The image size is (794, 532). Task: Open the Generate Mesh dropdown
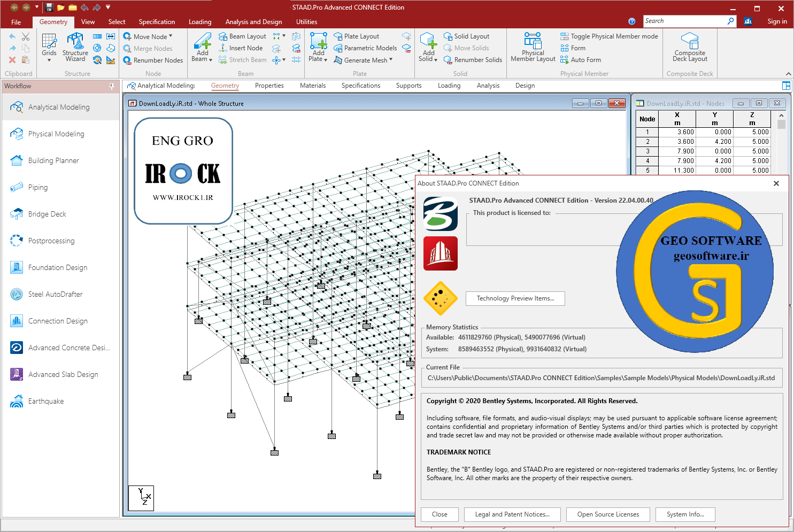click(x=391, y=59)
